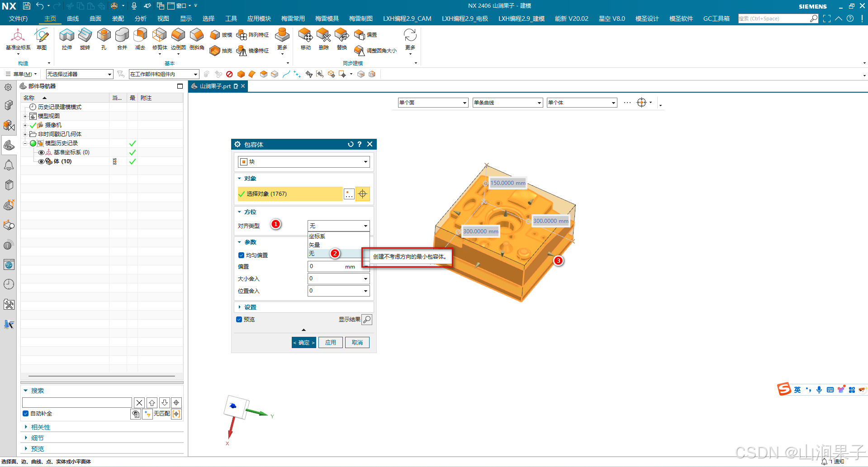Open the 阵列特征 (Pattern Feature) tool
The height and width of the screenshot is (467, 868).
pyautogui.click(x=253, y=35)
